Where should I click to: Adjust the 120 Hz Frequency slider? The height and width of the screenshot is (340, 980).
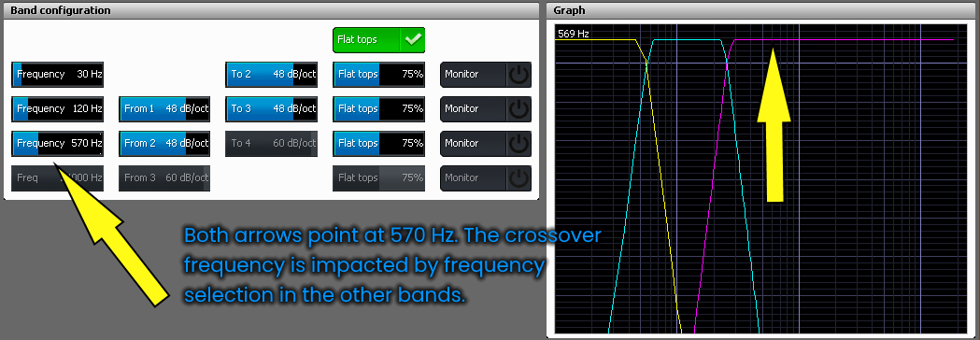(58, 108)
